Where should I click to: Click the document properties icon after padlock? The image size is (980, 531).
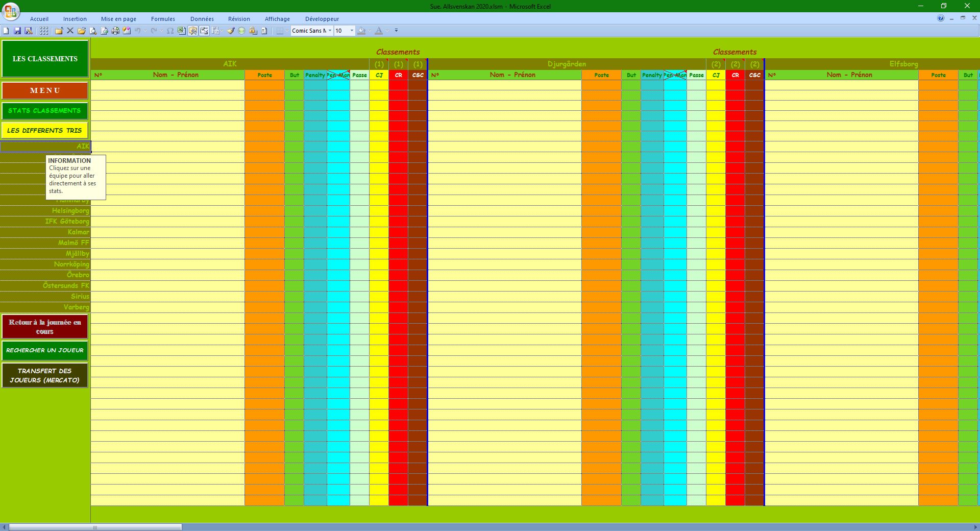pyautogui.click(x=264, y=31)
